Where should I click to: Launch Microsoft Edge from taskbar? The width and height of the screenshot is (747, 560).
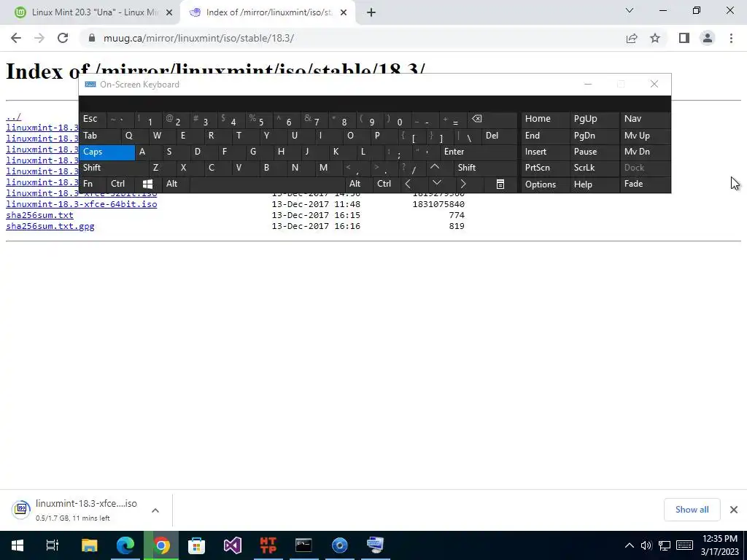pyautogui.click(x=125, y=545)
